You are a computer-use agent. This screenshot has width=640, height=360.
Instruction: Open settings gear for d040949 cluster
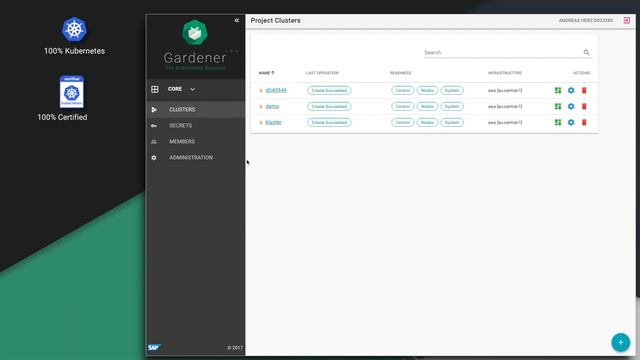pos(571,90)
